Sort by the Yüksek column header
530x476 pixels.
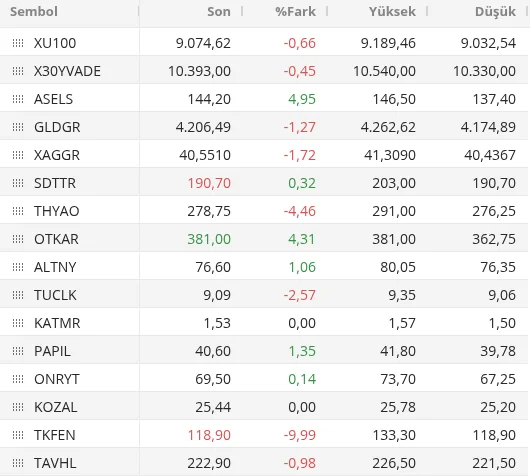click(392, 11)
